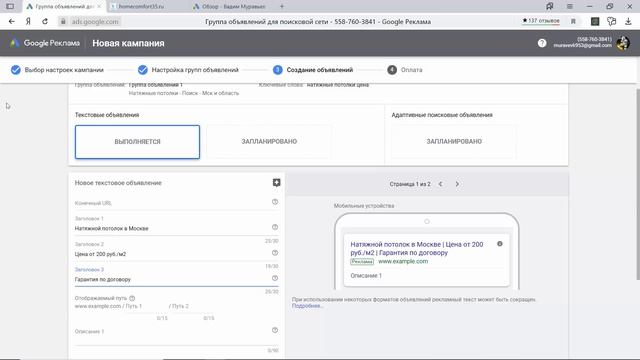The image size is (640, 360).
Task: Bookmark the page via address bar icon
Action: point(573,22)
